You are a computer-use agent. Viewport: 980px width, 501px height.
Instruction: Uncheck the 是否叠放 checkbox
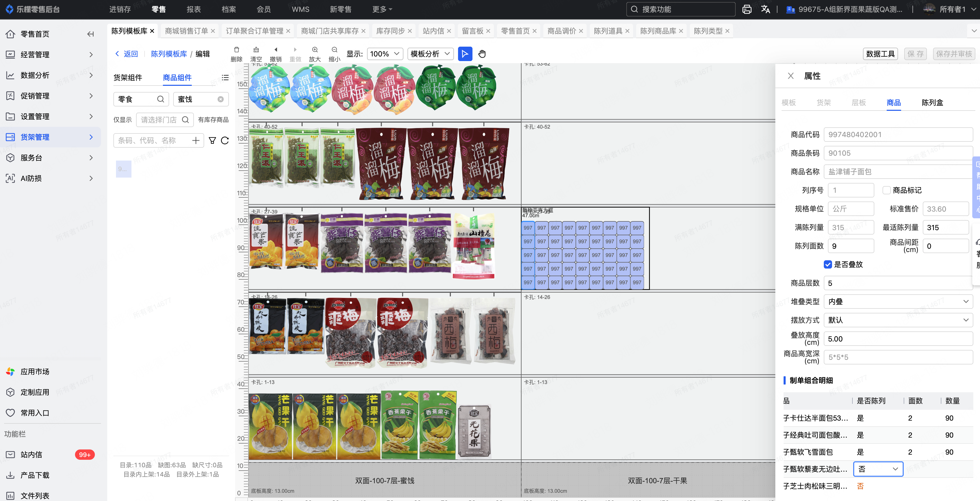tap(828, 265)
